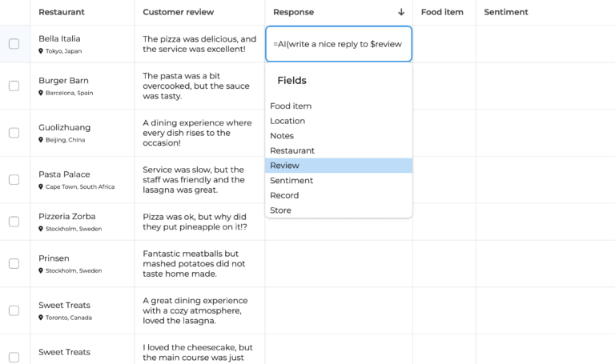615x364 pixels.
Task: Click into the AI formula input field
Action: coord(338,44)
